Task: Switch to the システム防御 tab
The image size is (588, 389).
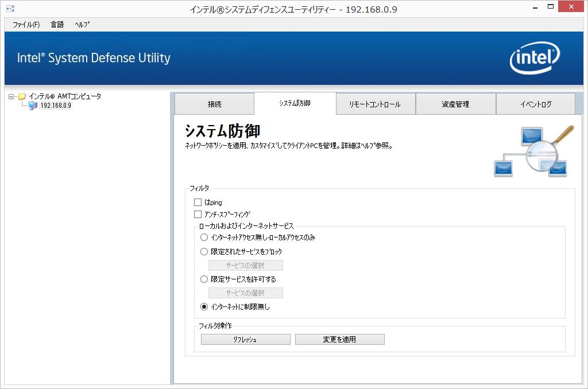Action: [x=295, y=103]
